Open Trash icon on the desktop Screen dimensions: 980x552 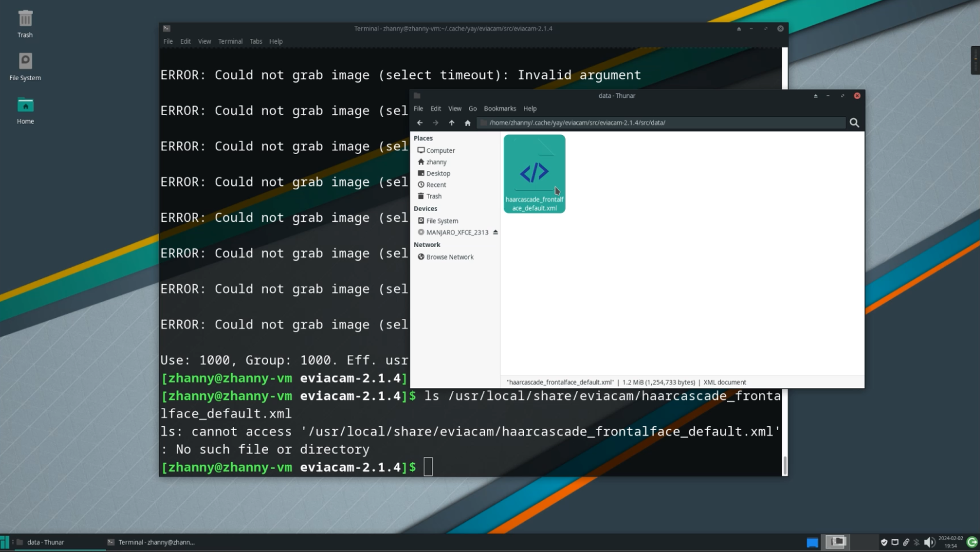click(x=25, y=24)
